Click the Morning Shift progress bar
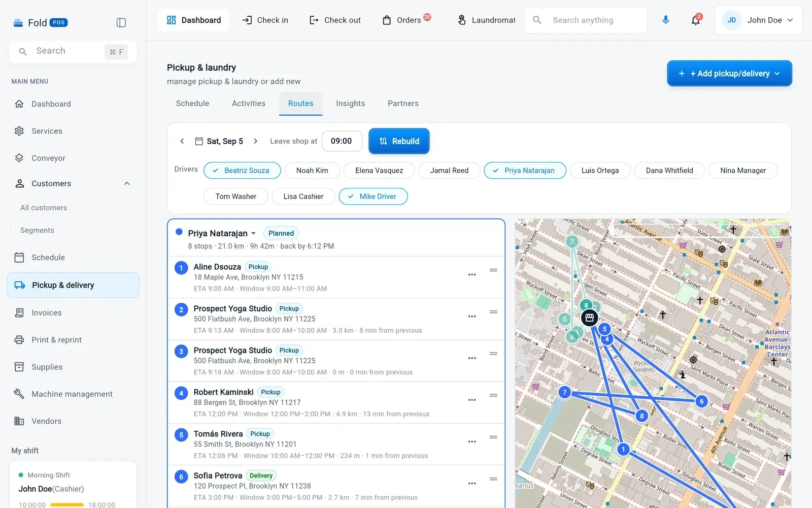This screenshot has height=508, width=812. point(67,505)
